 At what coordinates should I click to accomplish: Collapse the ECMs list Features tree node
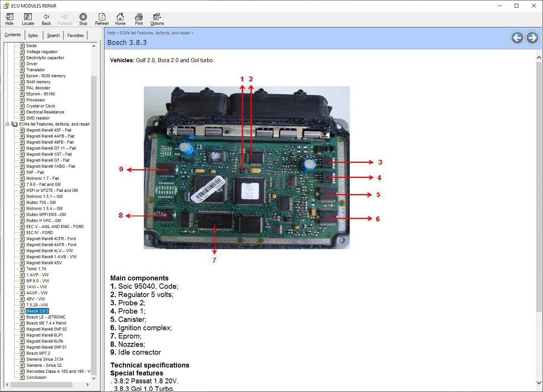click(7, 124)
